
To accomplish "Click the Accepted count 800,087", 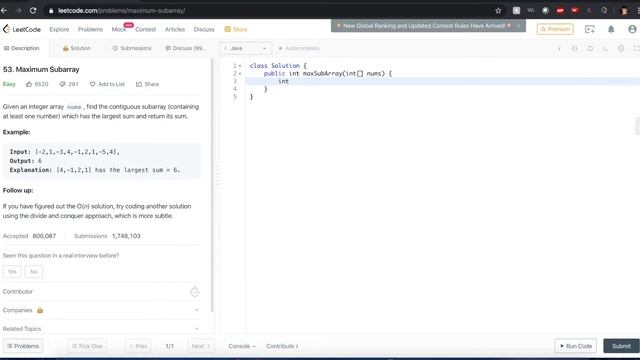I will point(44,236).
